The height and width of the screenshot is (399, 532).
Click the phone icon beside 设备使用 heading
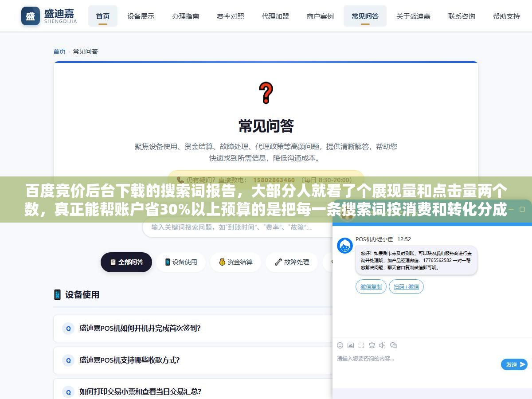pyautogui.click(x=57, y=295)
